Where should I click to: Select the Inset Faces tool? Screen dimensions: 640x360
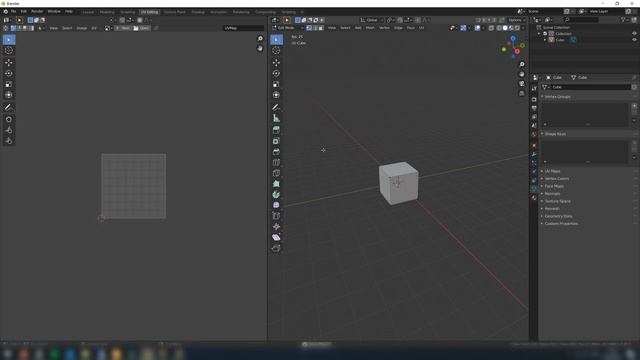coord(276,141)
